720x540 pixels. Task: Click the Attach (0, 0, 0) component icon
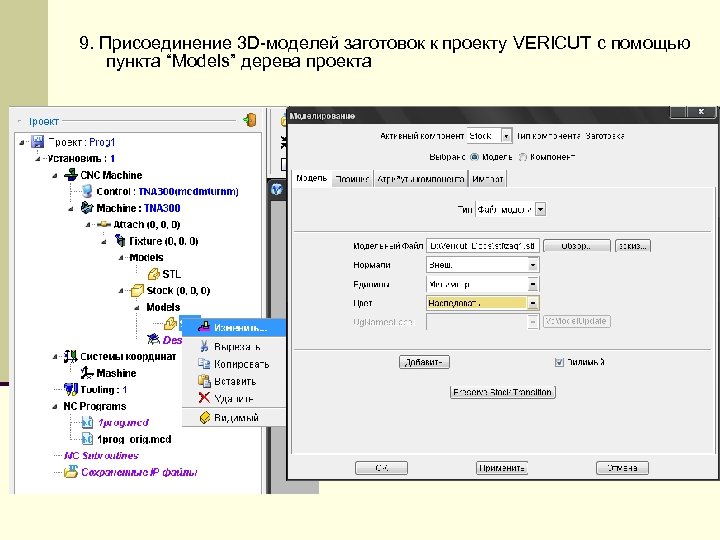coord(104,224)
